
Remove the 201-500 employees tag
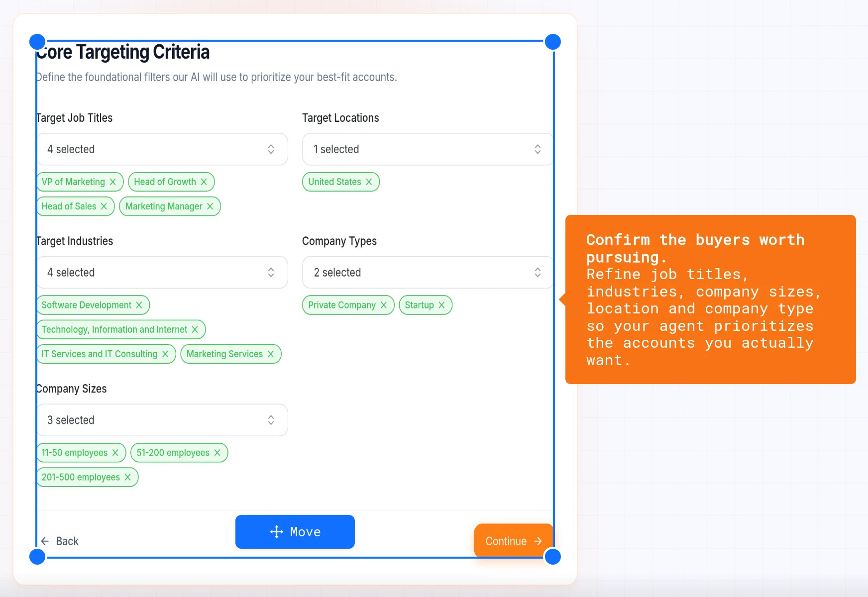click(x=128, y=477)
